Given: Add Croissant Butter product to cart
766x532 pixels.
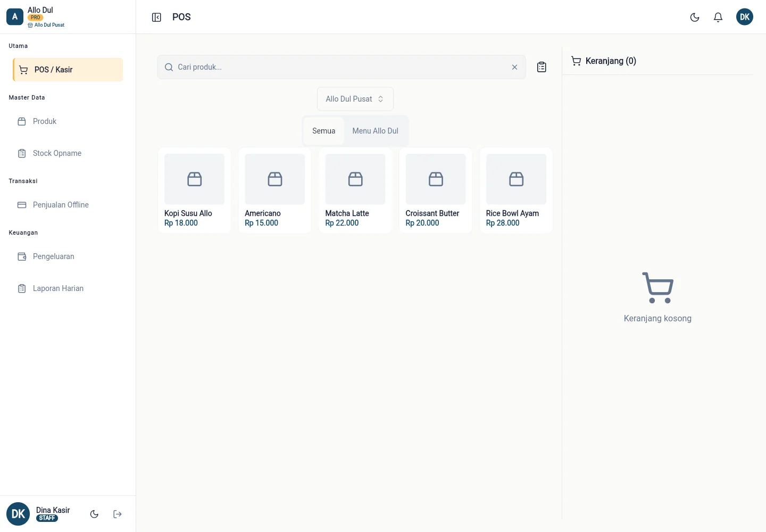Looking at the screenshot, I should coord(436,190).
